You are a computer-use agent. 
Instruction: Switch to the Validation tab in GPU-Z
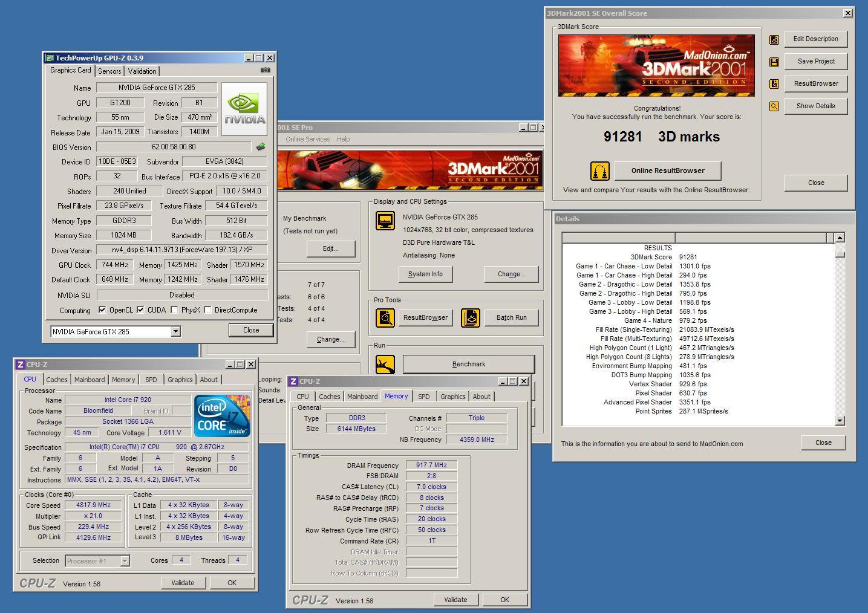(142, 71)
